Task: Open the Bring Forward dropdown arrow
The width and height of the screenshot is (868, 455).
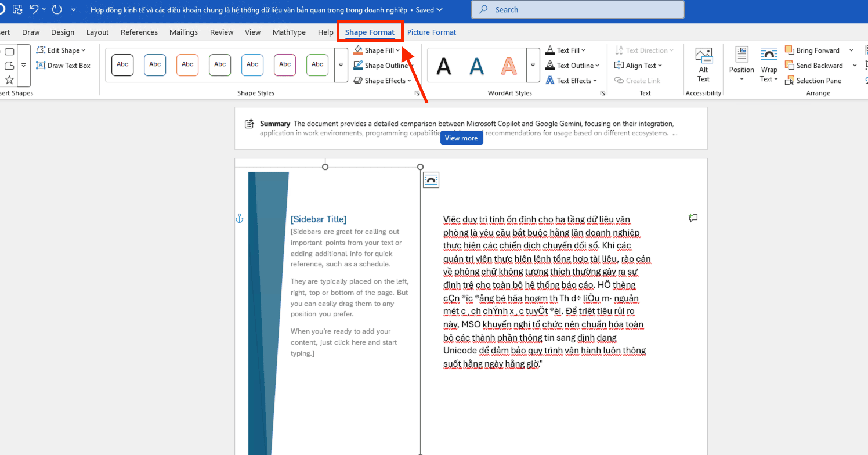Action: click(851, 50)
